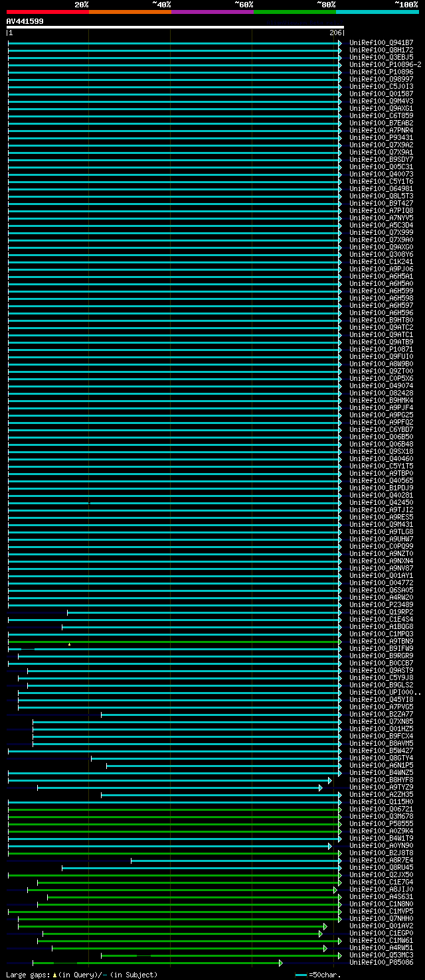Screen dimensions: 425x980
Task: Open hit UniRef100_C5J0I3
Action: [x=381, y=86]
